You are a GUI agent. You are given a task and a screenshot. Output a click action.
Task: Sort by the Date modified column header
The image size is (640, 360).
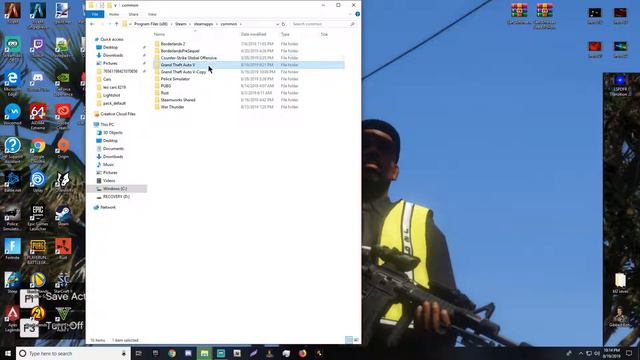253,34
